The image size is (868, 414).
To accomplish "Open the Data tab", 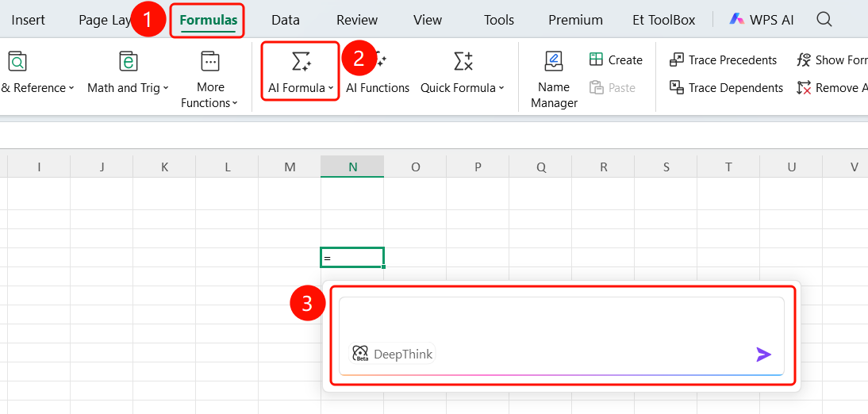I will (x=286, y=21).
